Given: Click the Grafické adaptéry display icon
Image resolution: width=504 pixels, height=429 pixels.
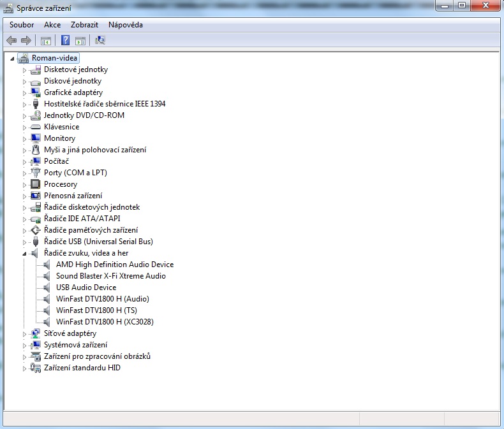Looking at the screenshot, I should coord(36,92).
